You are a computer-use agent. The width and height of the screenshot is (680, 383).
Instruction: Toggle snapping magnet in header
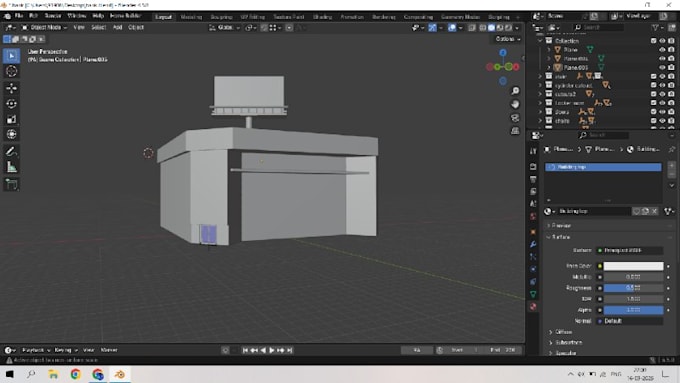[x=264, y=28]
